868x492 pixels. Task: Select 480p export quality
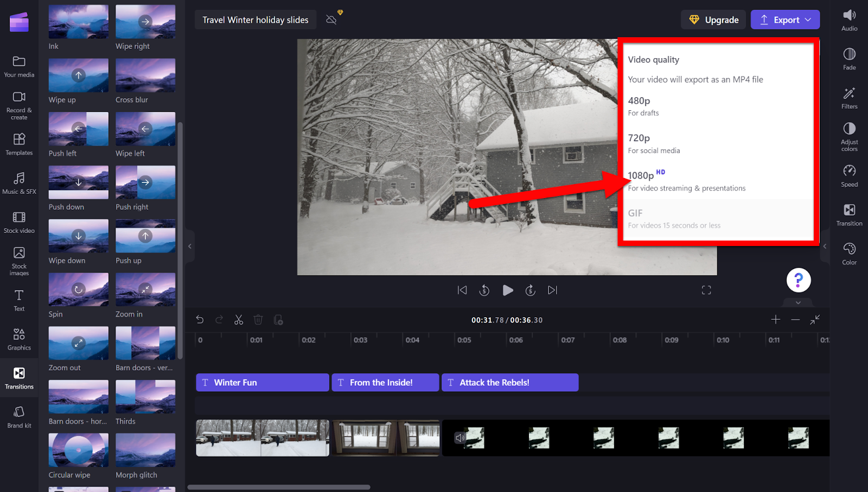[718, 106]
